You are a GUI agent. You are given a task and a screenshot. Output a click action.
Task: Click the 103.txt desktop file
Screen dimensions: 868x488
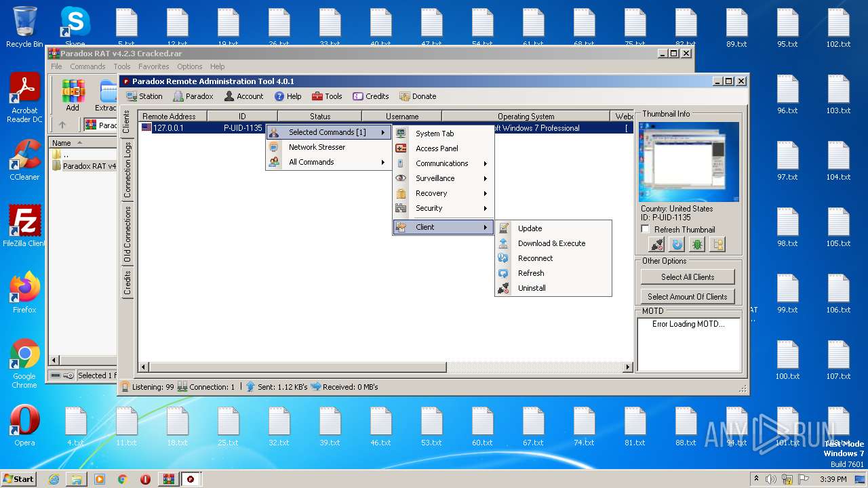click(838, 94)
